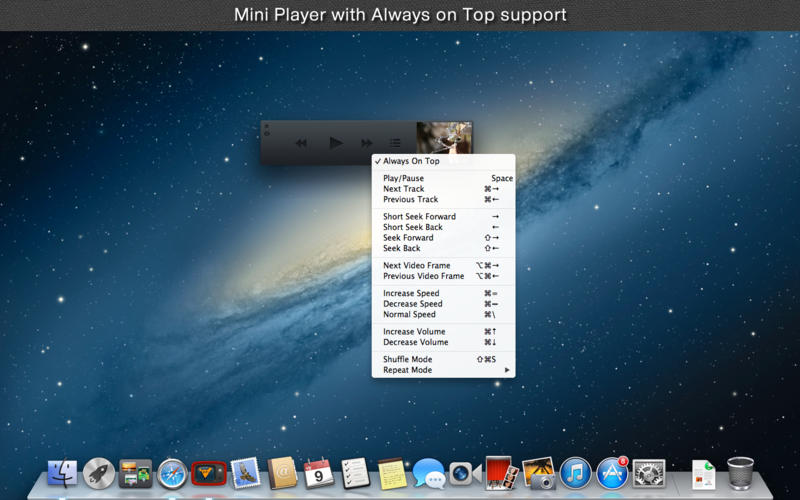Open System Preferences gear in the dock

(649, 473)
